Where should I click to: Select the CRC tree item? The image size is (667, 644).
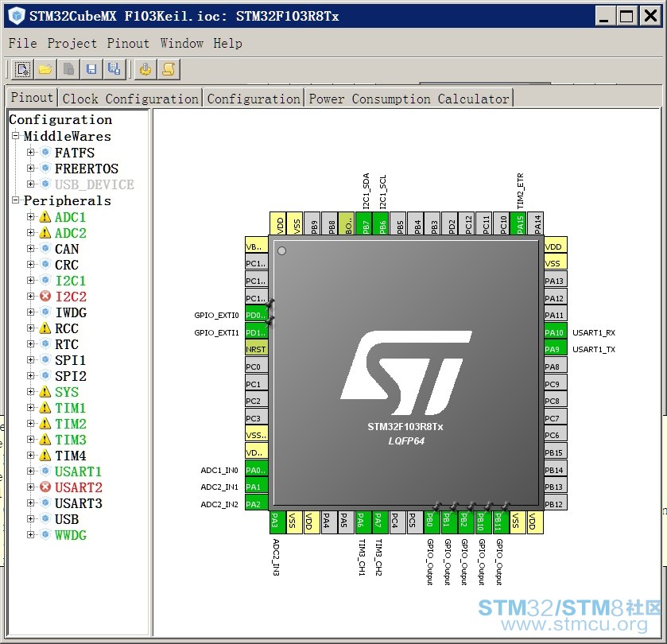point(67,265)
